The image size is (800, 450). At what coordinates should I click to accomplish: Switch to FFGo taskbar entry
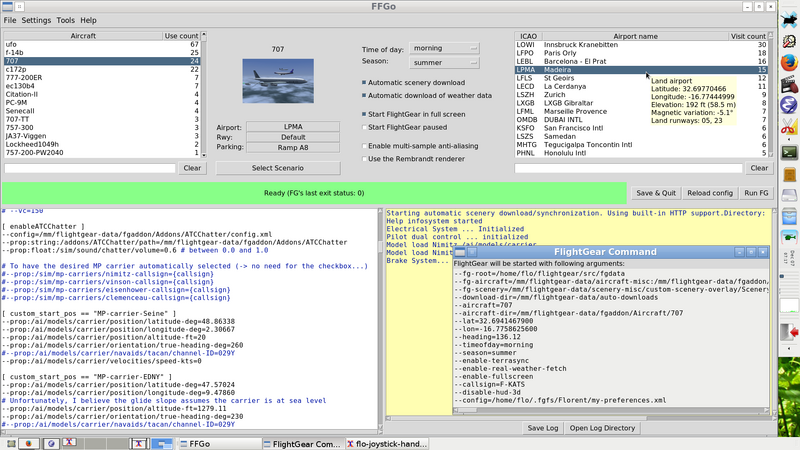pyautogui.click(x=219, y=444)
